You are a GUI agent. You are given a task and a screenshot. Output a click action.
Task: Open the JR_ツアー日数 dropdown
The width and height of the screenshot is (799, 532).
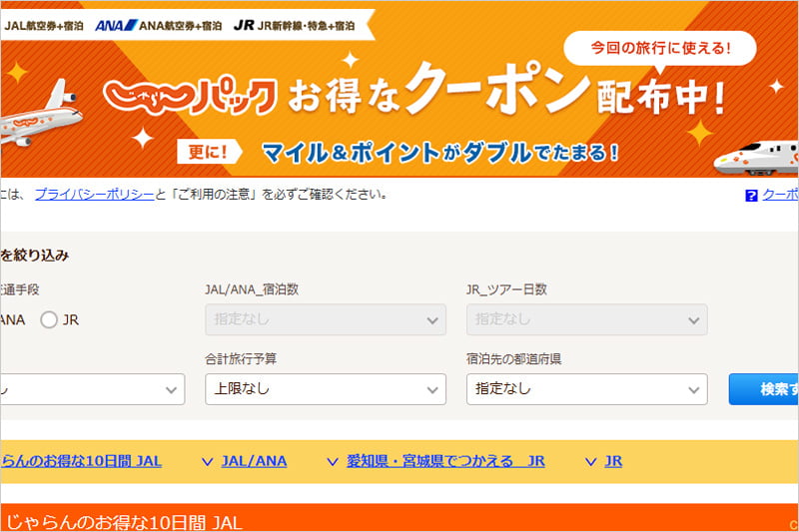(x=586, y=320)
